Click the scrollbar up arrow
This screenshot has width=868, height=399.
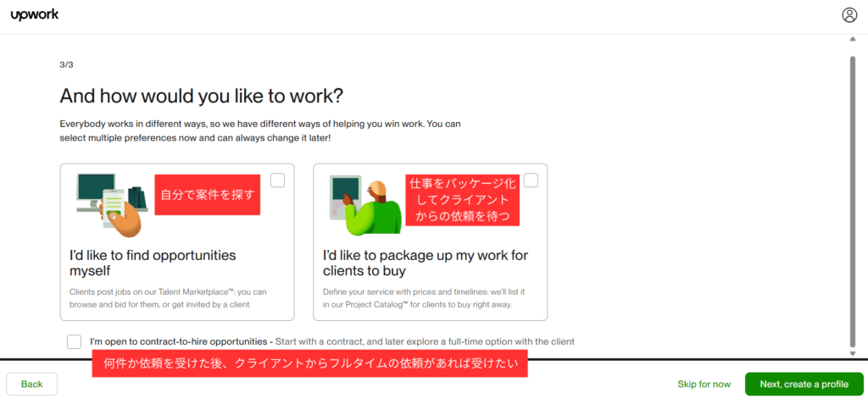tap(853, 39)
